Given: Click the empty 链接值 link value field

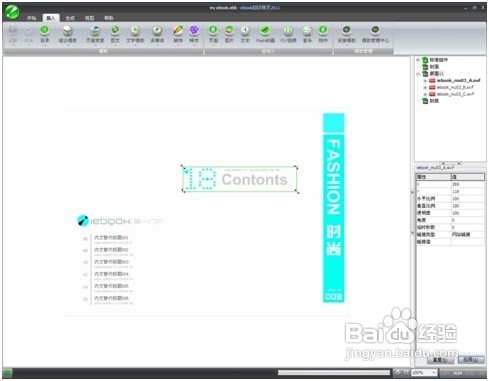Looking at the screenshot, I should [x=467, y=242].
